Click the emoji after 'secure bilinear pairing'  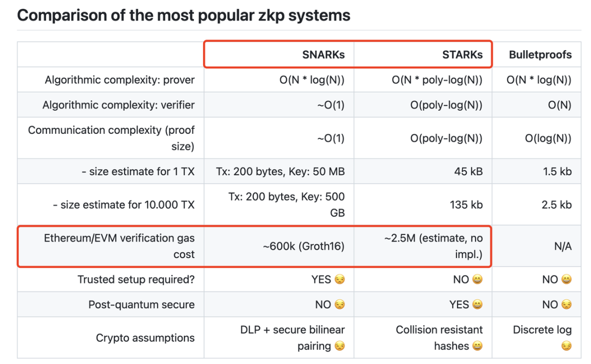340,346
